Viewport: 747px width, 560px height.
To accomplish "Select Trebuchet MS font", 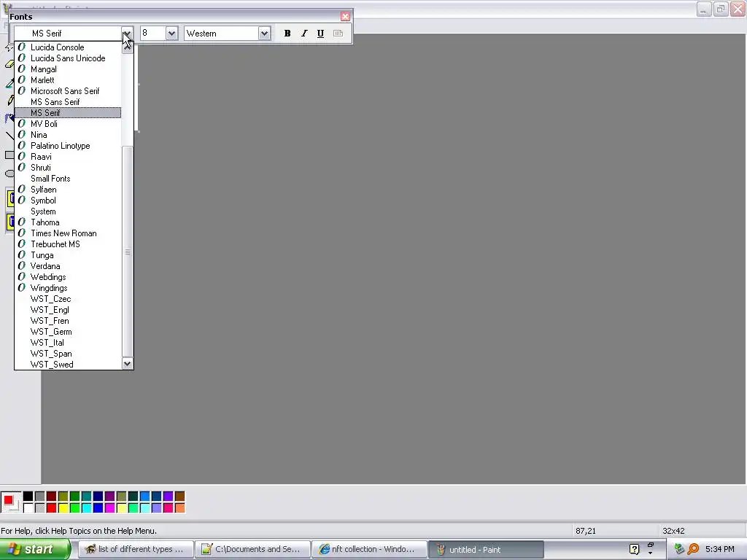I will 68,244.
